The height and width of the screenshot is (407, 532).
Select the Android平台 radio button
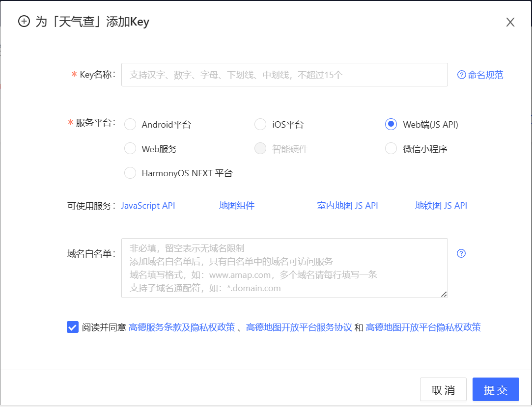(130, 124)
